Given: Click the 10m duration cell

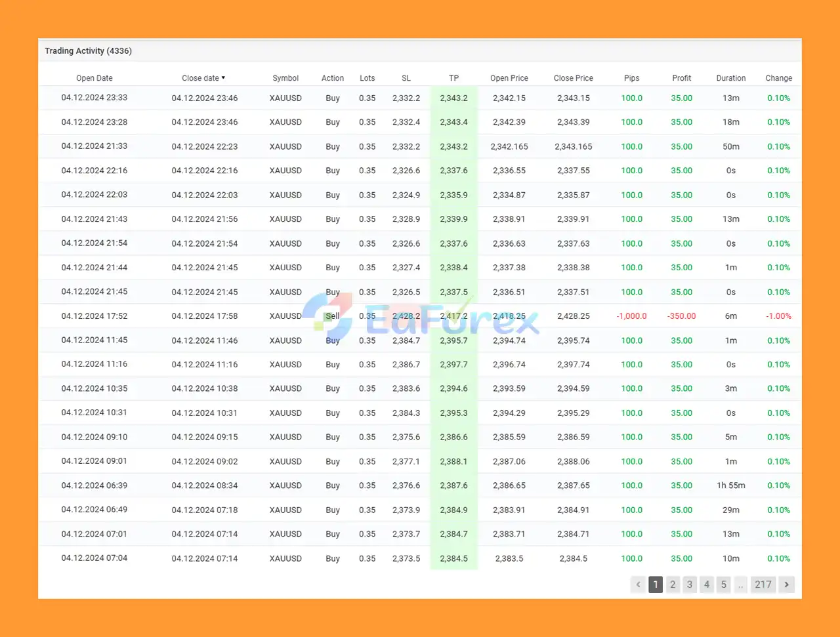Looking at the screenshot, I should (731, 558).
